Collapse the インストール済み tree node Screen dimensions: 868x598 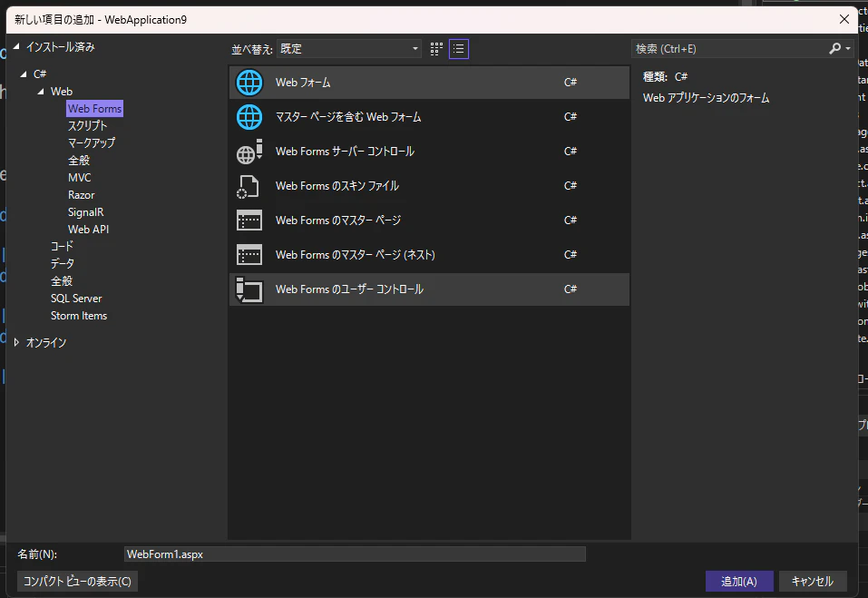[16, 46]
